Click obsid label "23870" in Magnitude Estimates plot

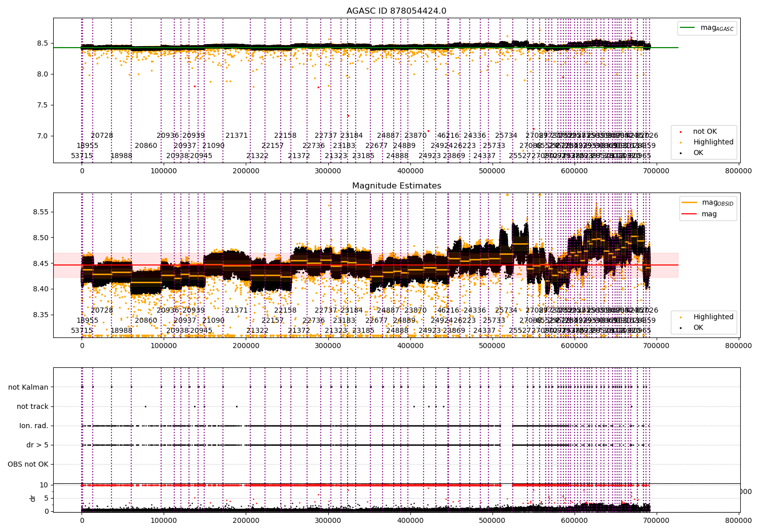[x=415, y=311]
